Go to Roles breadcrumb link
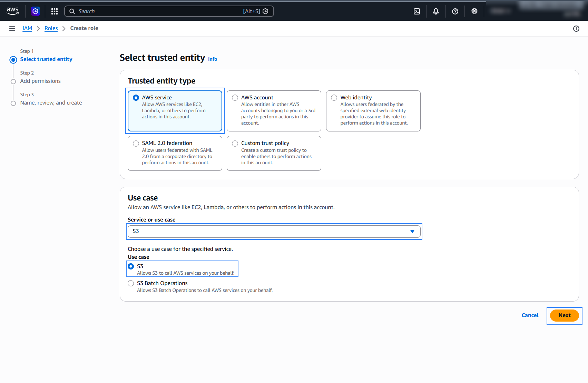Image resolution: width=588 pixels, height=383 pixels. (x=51, y=28)
